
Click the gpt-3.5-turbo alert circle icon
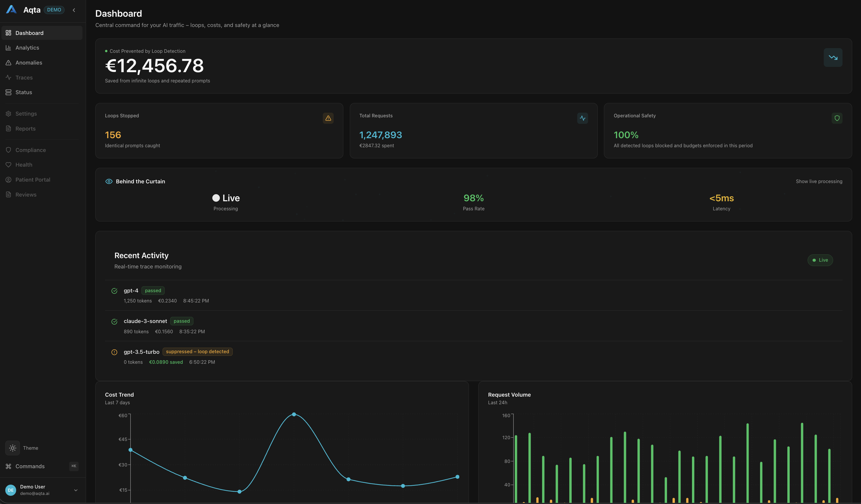pyautogui.click(x=114, y=352)
